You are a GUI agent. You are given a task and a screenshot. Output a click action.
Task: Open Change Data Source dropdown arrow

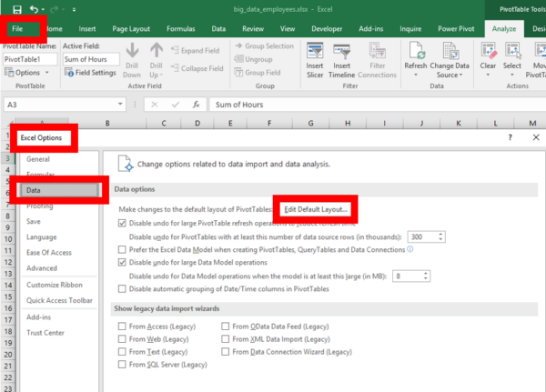461,75
